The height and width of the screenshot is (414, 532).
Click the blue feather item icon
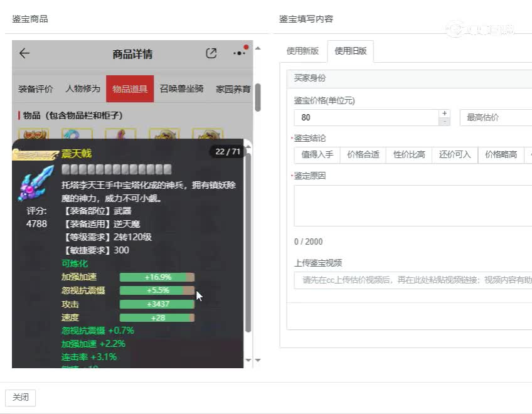[x=77, y=135]
